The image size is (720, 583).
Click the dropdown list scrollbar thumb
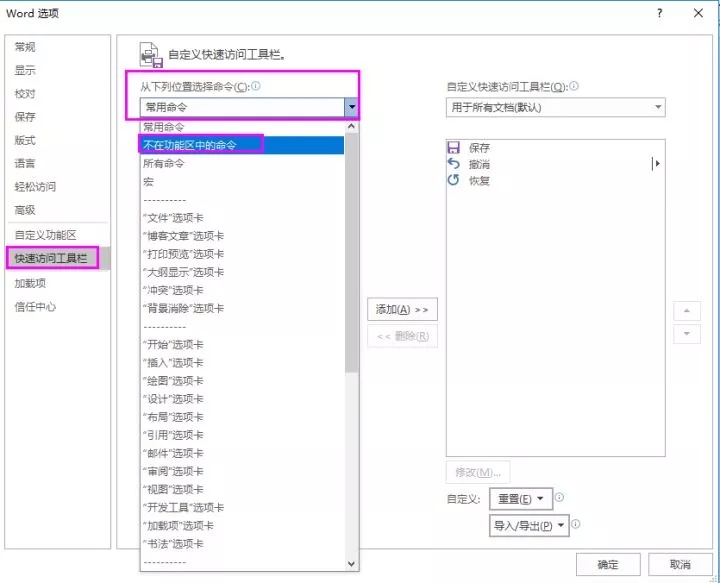(x=351, y=252)
